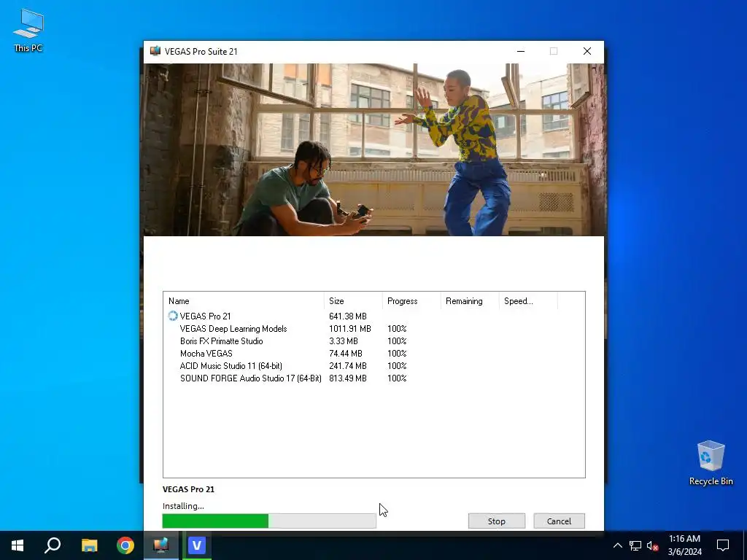This screenshot has width=747, height=560.
Task: Click the Size column header
Action: coord(353,301)
